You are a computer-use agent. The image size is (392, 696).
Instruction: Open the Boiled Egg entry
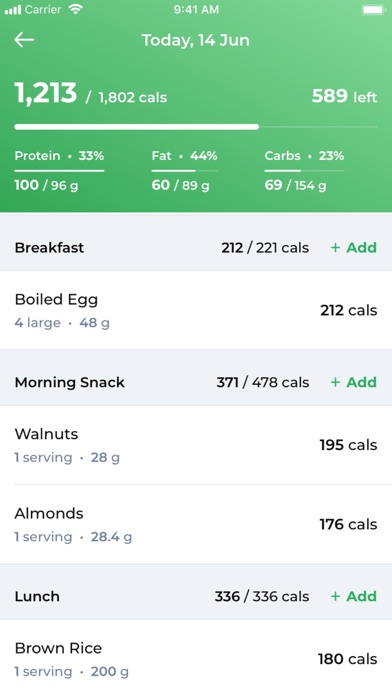pos(196,310)
